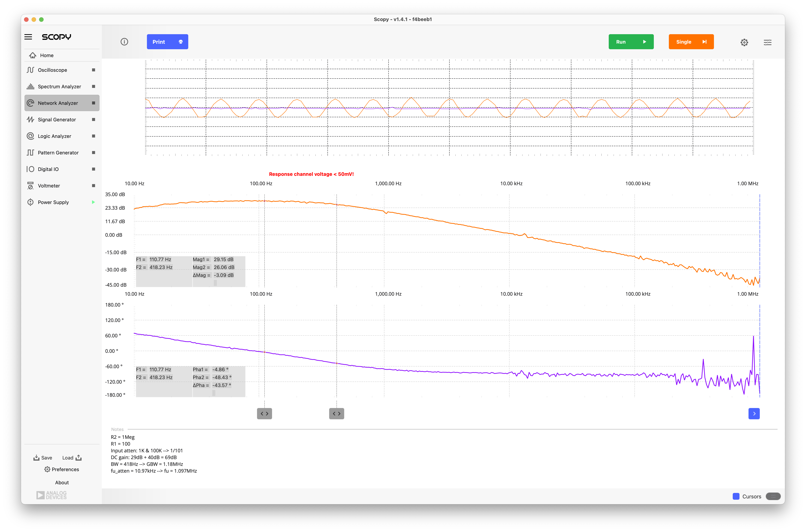
Task: Switch to Spectrum Analyzer instrument
Action: click(x=62, y=87)
